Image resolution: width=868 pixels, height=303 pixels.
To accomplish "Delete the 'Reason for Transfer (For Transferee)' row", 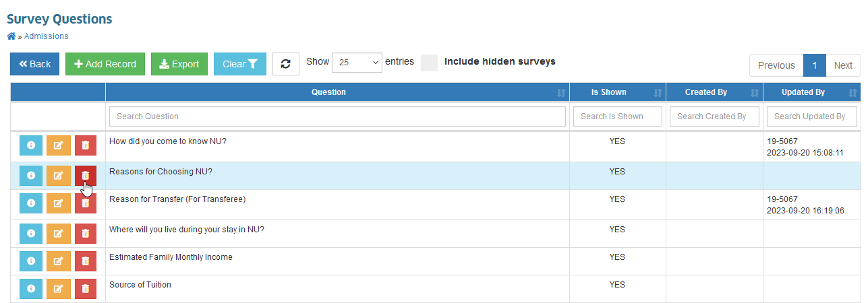I will 86,203.
